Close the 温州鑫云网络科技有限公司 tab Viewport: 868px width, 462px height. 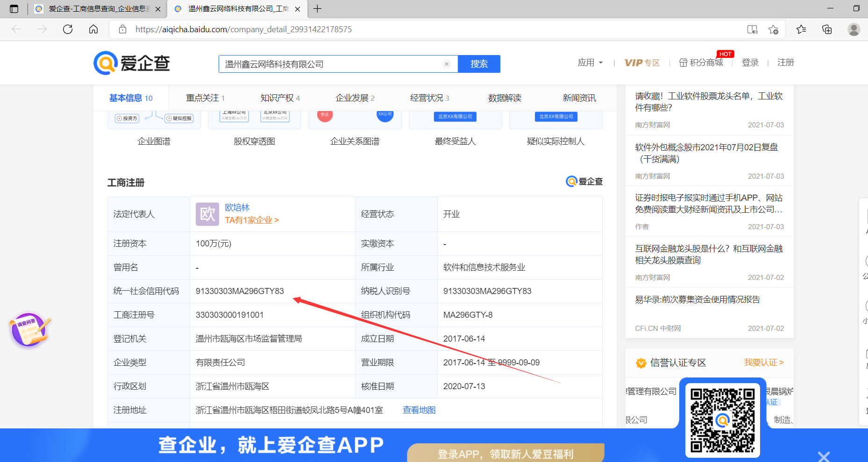click(x=298, y=9)
